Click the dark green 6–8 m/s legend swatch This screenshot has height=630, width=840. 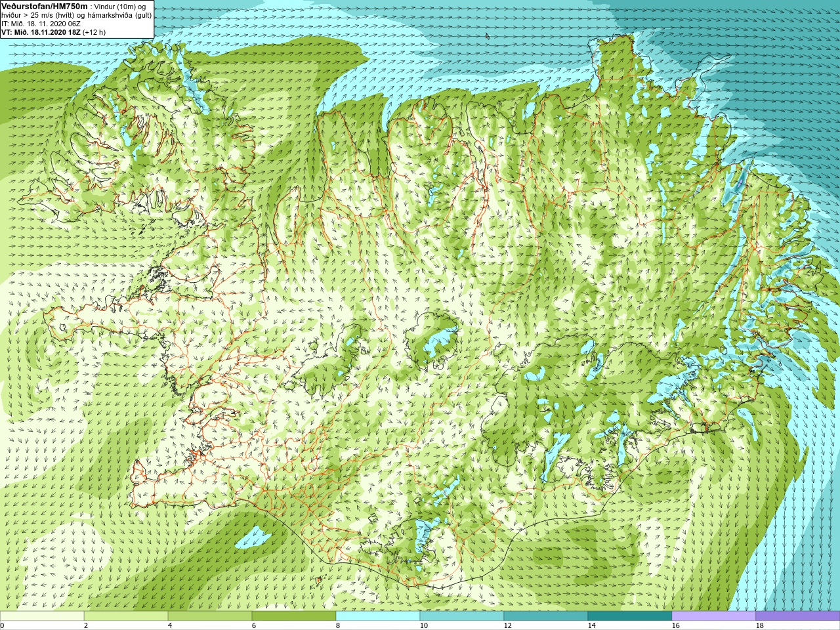tap(294, 616)
